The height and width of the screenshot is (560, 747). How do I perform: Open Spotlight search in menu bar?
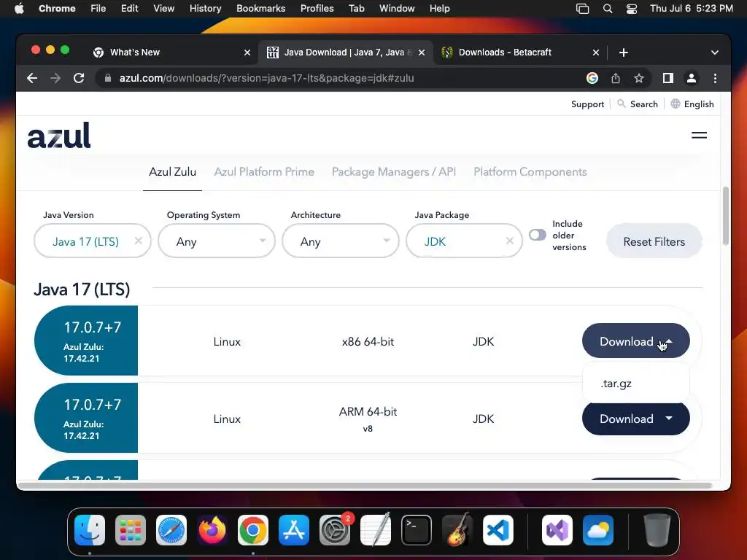coord(608,8)
